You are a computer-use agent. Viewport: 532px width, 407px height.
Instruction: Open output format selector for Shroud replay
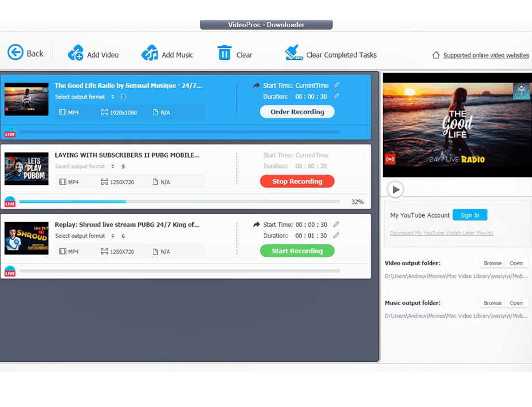click(113, 236)
